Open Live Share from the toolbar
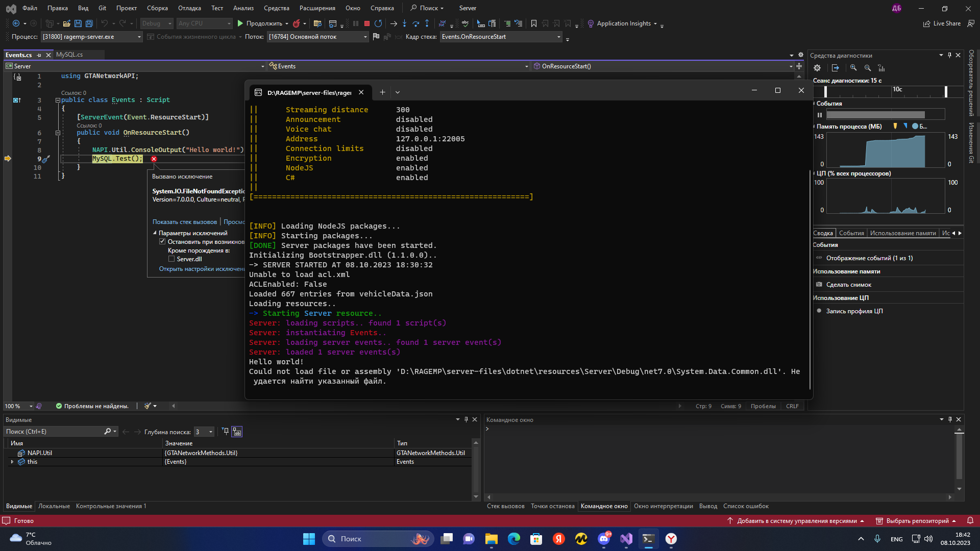This screenshot has height=551, width=980. click(x=942, y=23)
